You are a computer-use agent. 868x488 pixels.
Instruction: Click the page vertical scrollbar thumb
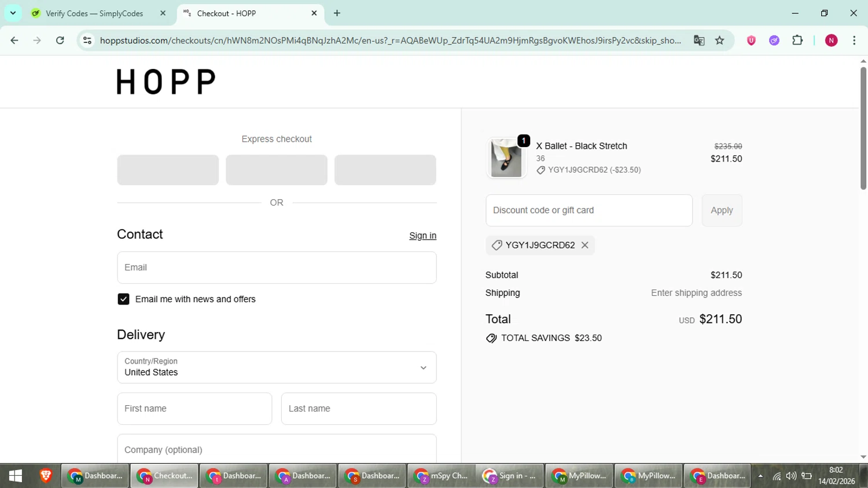pyautogui.click(x=863, y=127)
